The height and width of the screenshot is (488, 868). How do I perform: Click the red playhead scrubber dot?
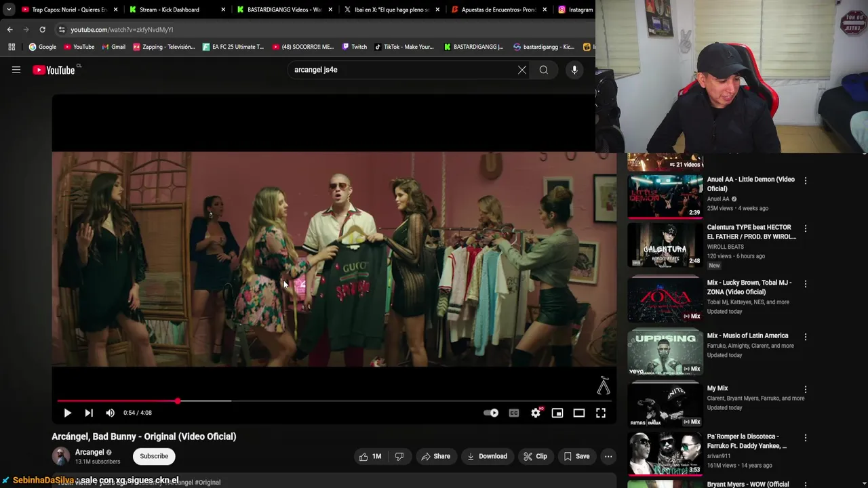click(x=178, y=401)
